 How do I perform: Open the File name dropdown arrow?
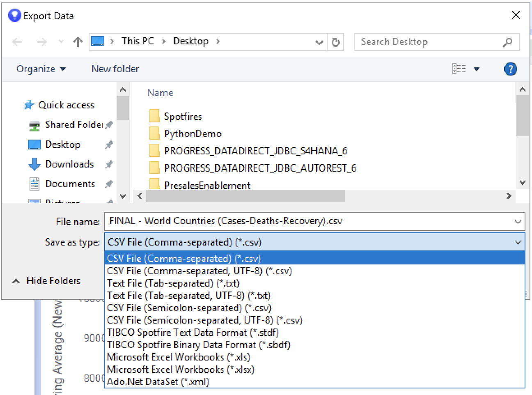click(518, 222)
